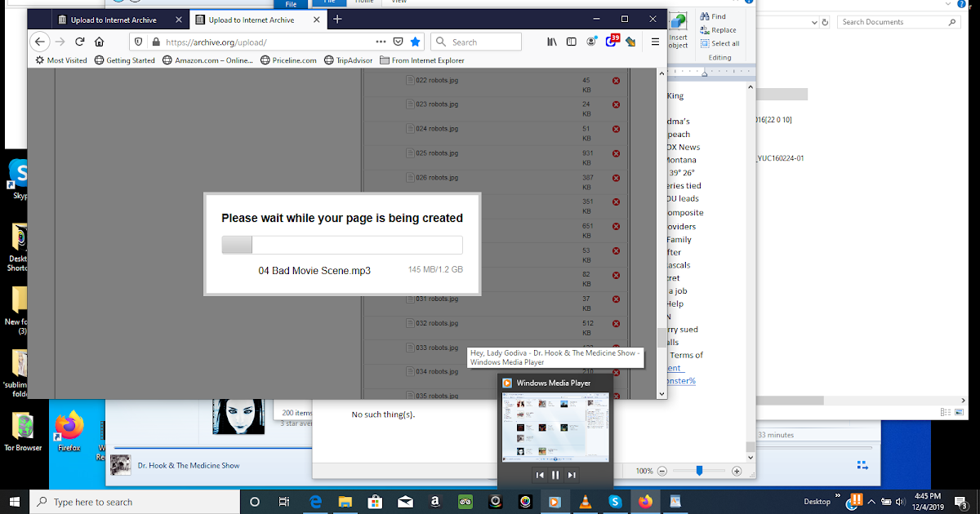The height and width of the screenshot is (514, 980).
Task: Close the first Upload to Internet Archive tab
Action: tap(178, 20)
